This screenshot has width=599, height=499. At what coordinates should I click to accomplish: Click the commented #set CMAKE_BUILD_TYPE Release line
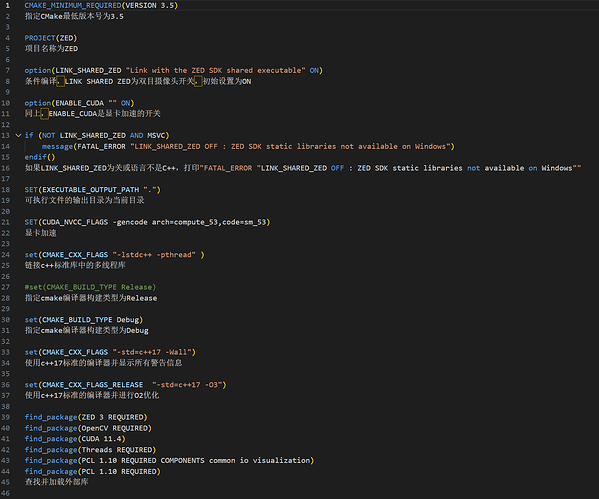(x=90, y=287)
